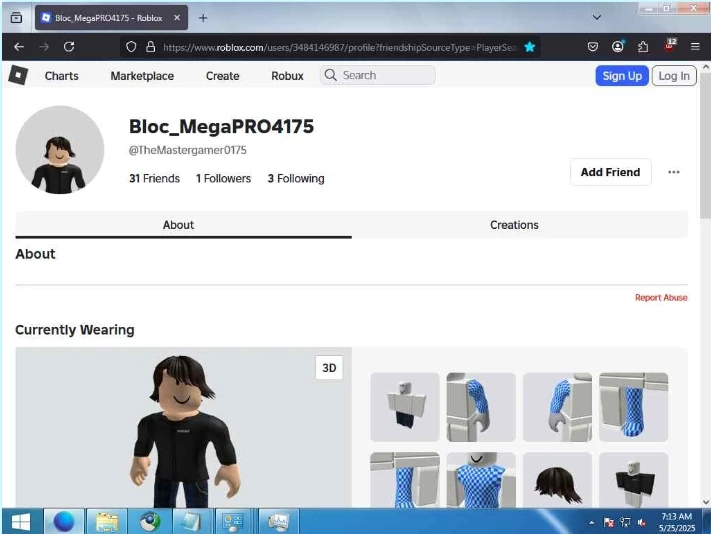Open the extensions puzzle icon
This screenshot has width=711, height=534.
643,47
